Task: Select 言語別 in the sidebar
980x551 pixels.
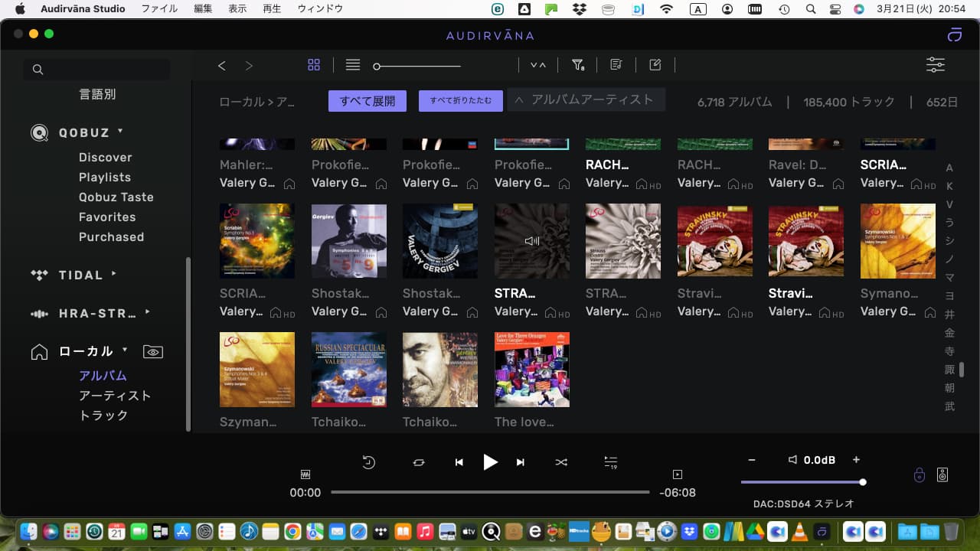Action: tap(97, 94)
